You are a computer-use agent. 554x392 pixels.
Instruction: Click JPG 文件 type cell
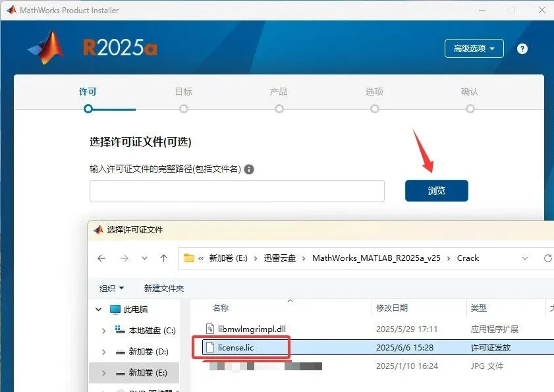coord(487,366)
